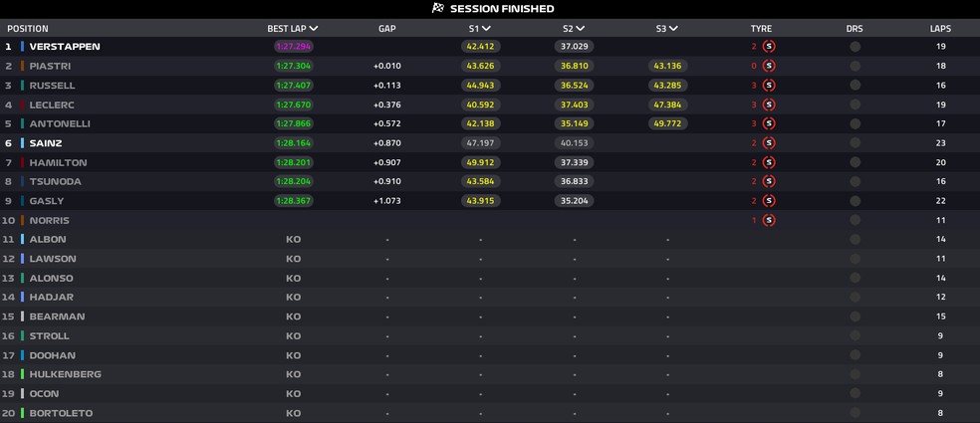
Task: Click the chequered flag icon beside Session Finished
Action: (438, 9)
